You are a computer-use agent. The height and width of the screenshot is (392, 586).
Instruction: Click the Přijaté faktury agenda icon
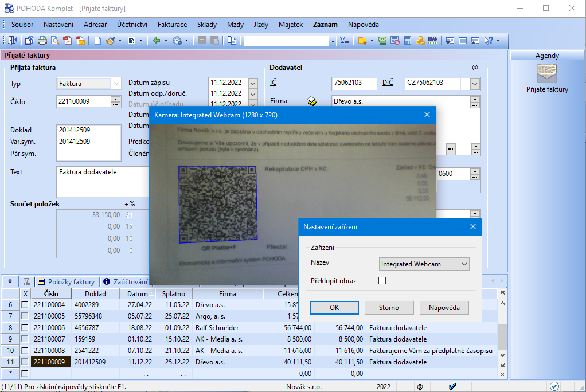546,74
